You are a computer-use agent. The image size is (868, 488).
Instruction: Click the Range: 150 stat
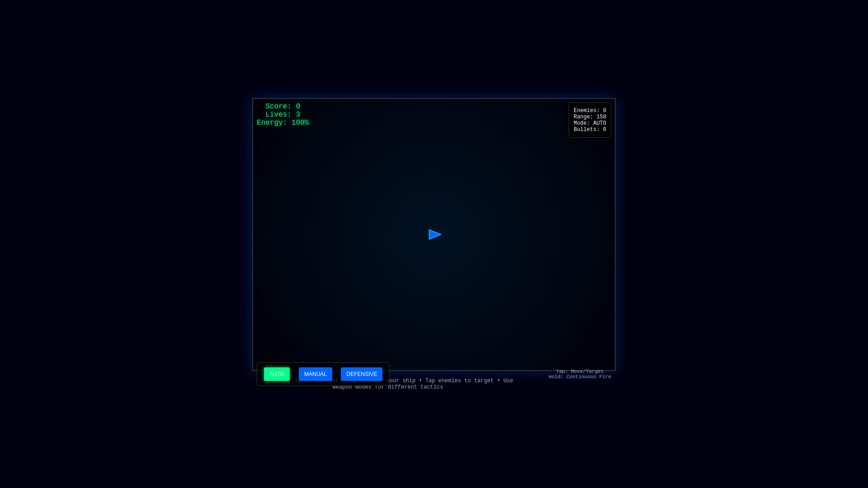(590, 117)
